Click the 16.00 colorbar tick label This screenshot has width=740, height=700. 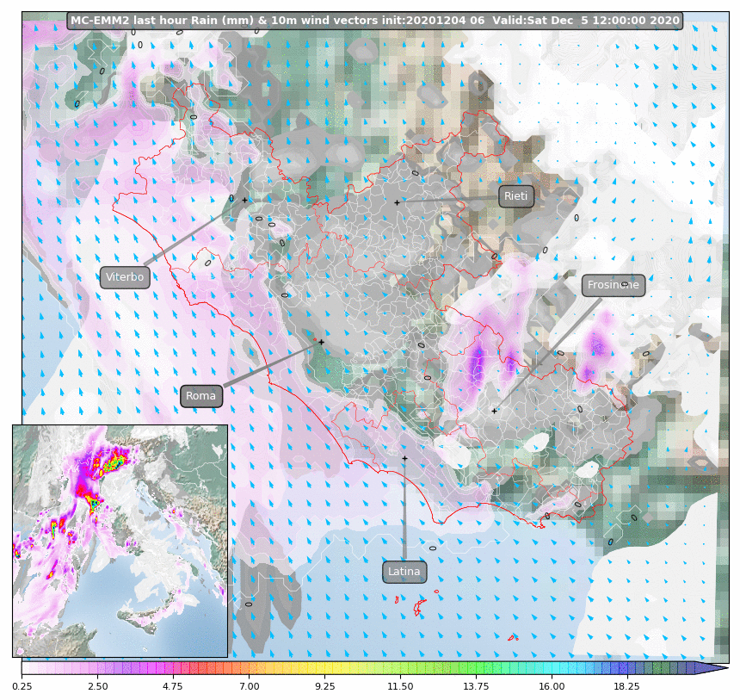pyautogui.click(x=552, y=686)
